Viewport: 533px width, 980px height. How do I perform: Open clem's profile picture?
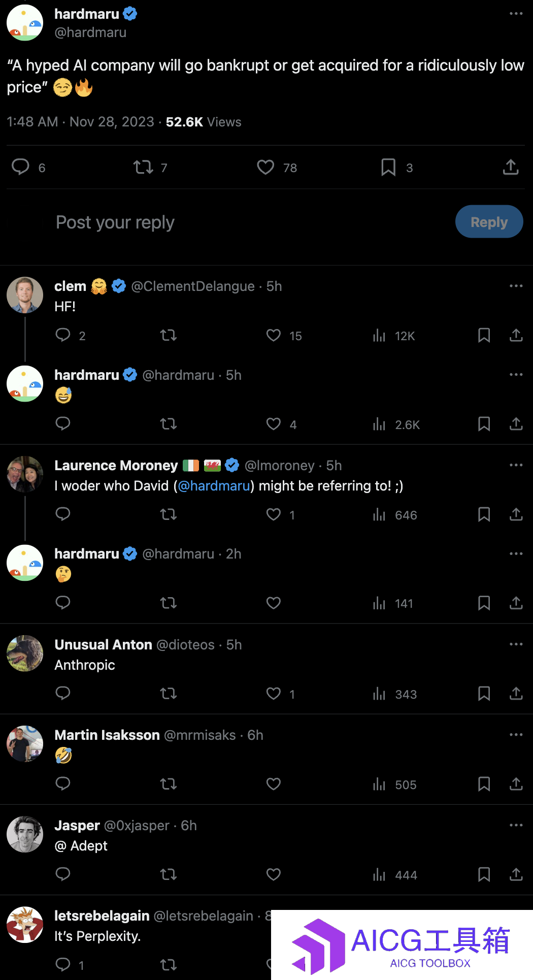click(x=25, y=295)
